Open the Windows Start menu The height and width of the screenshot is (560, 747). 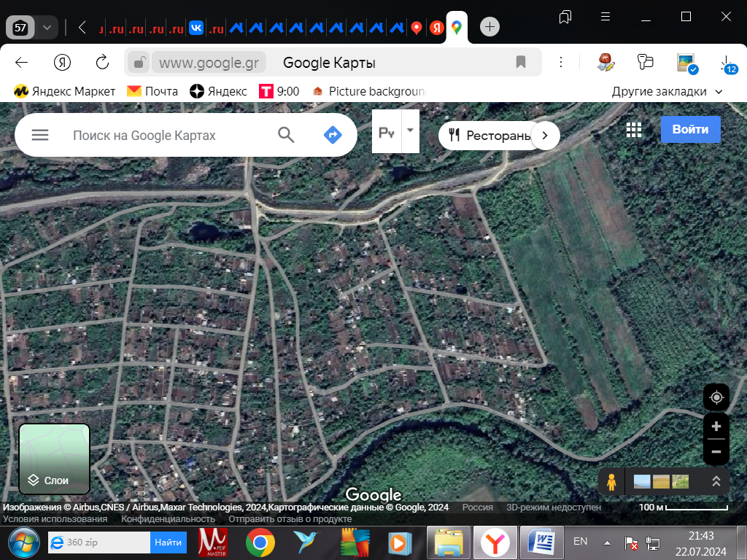[24, 542]
